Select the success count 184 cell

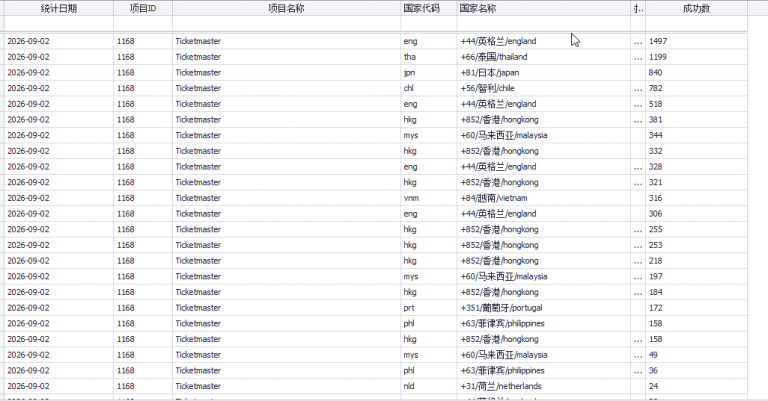tap(696, 292)
